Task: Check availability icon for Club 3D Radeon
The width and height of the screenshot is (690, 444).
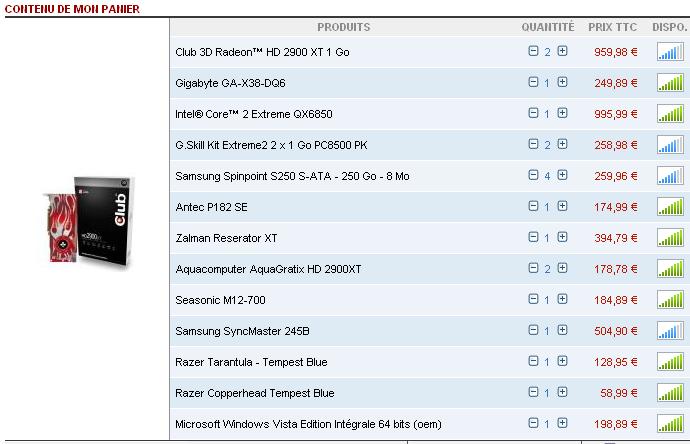Action: (671, 51)
